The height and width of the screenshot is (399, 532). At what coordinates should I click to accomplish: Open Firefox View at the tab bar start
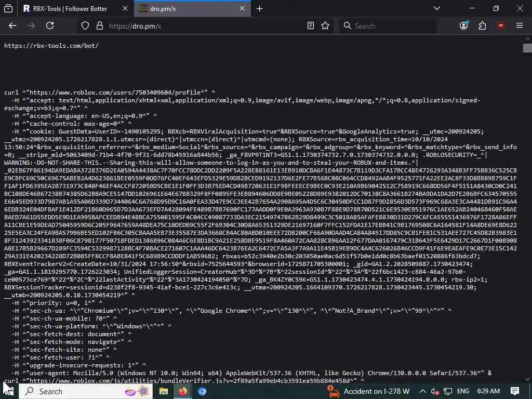[x=8, y=9]
